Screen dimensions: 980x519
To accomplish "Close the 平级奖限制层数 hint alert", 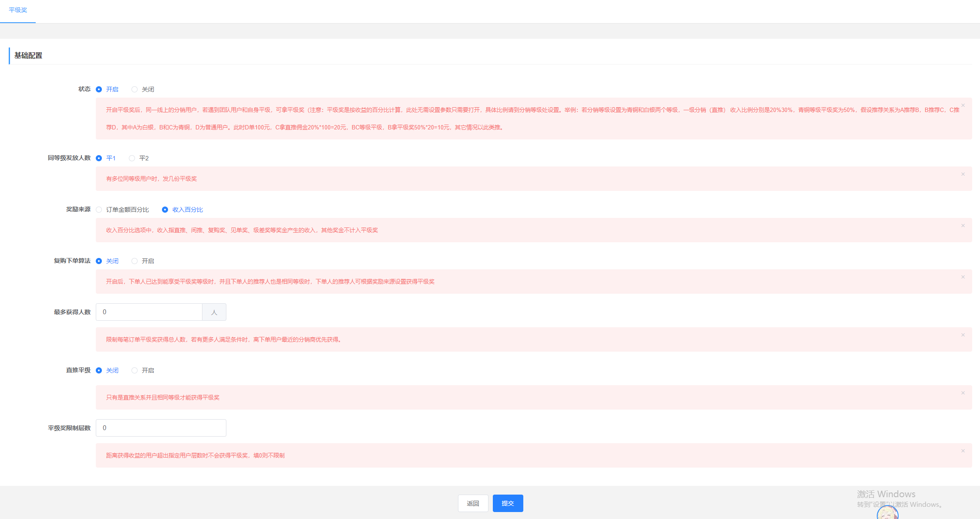I will coord(963,451).
